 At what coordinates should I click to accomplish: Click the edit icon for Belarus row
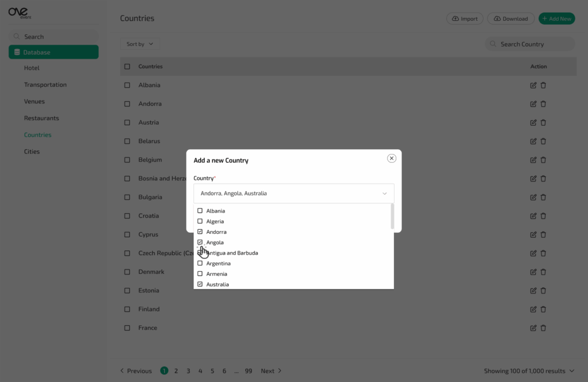pyautogui.click(x=533, y=141)
